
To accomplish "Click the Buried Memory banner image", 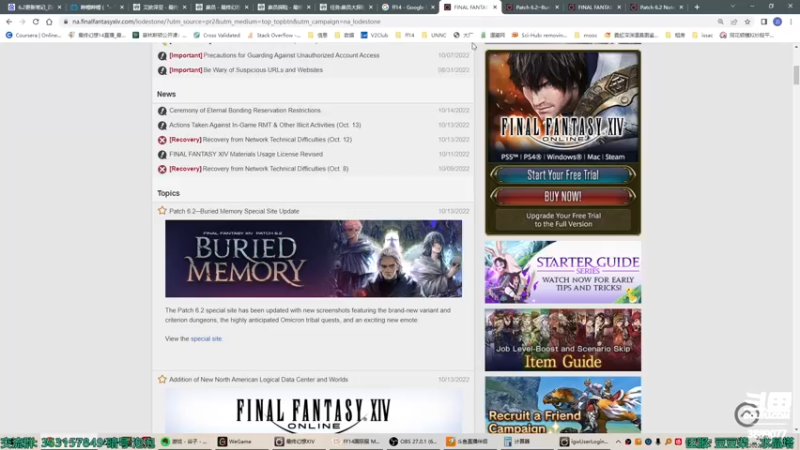I will pos(313,259).
